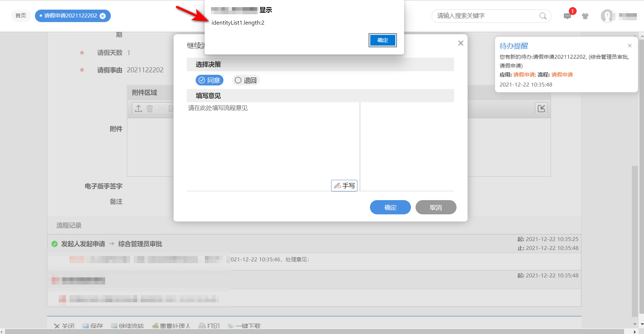Viewport: 644px width, 334px height.
Task: Click the 一键下载 toolbar button
Action: [x=244, y=326]
